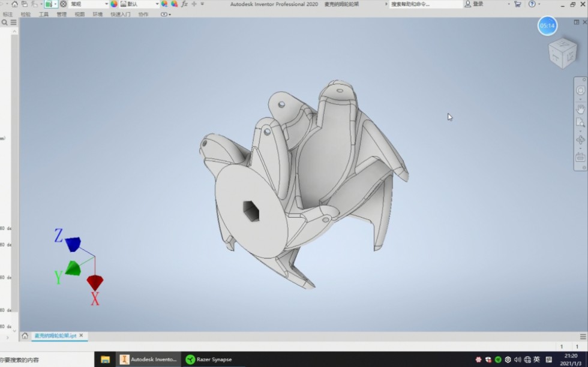This screenshot has width=588, height=367.
Task: Expand the arrow below steering wheel icon
Action: click(x=581, y=100)
